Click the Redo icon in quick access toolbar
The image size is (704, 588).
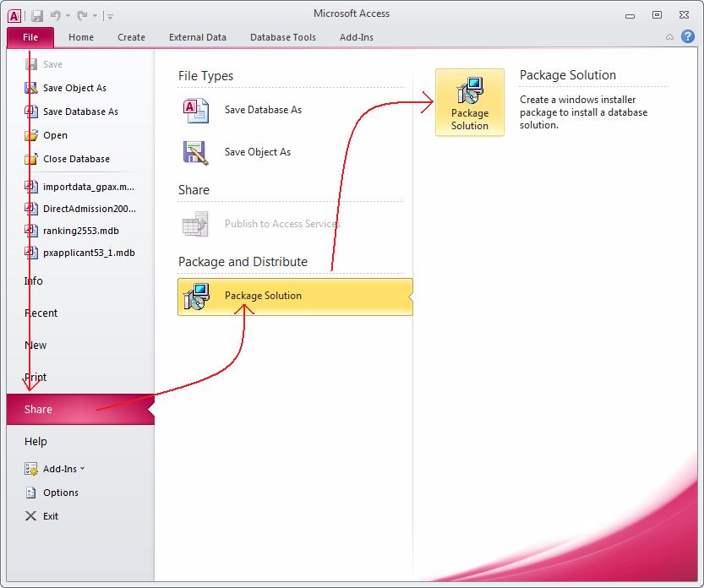pos(82,16)
